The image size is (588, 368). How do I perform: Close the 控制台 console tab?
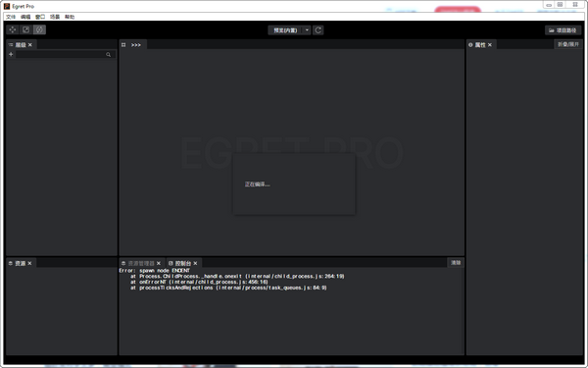(x=195, y=263)
